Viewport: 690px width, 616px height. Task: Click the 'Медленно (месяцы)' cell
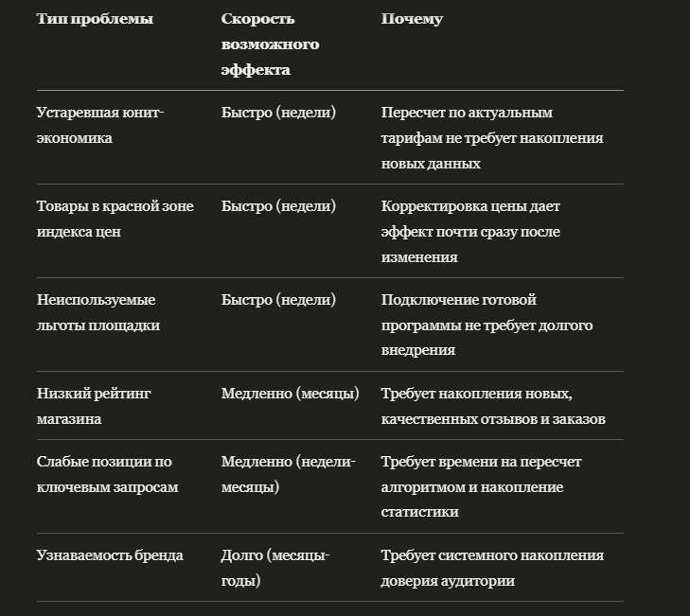click(x=290, y=394)
